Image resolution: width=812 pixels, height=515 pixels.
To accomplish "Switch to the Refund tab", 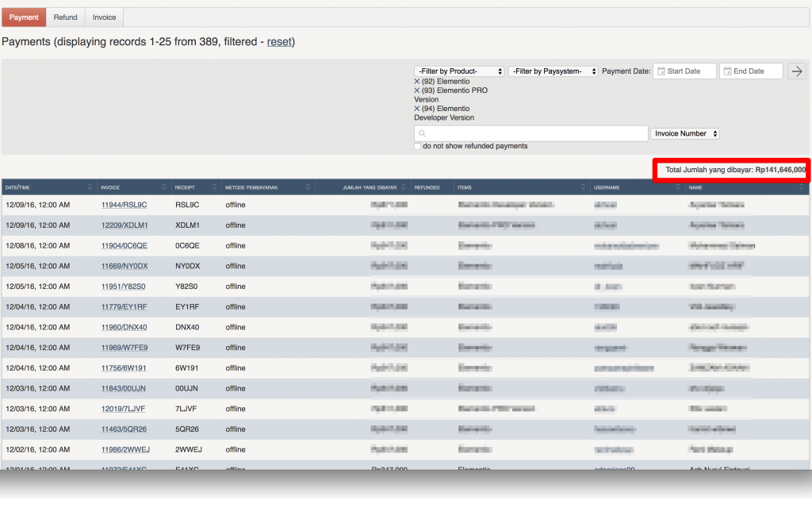I will [66, 17].
